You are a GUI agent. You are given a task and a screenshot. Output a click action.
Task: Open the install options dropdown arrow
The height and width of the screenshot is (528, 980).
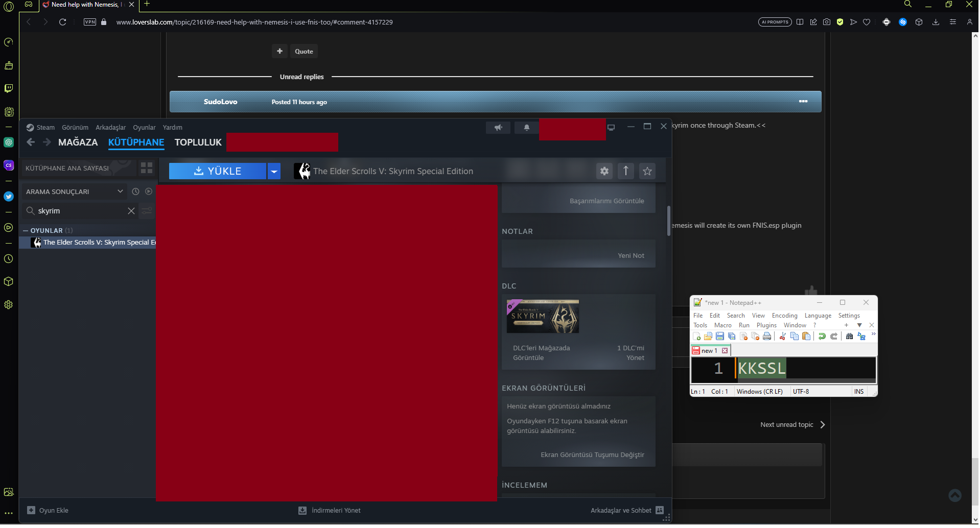[274, 172]
